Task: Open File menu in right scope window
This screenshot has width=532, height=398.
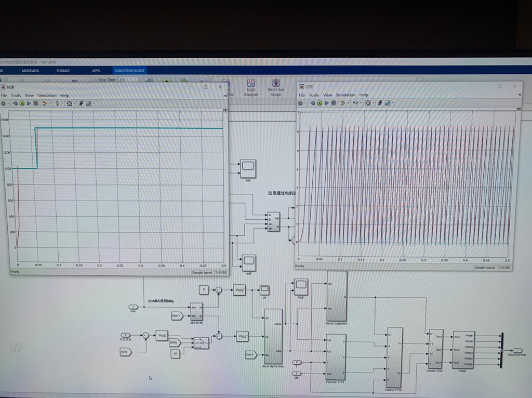Action: [302, 95]
